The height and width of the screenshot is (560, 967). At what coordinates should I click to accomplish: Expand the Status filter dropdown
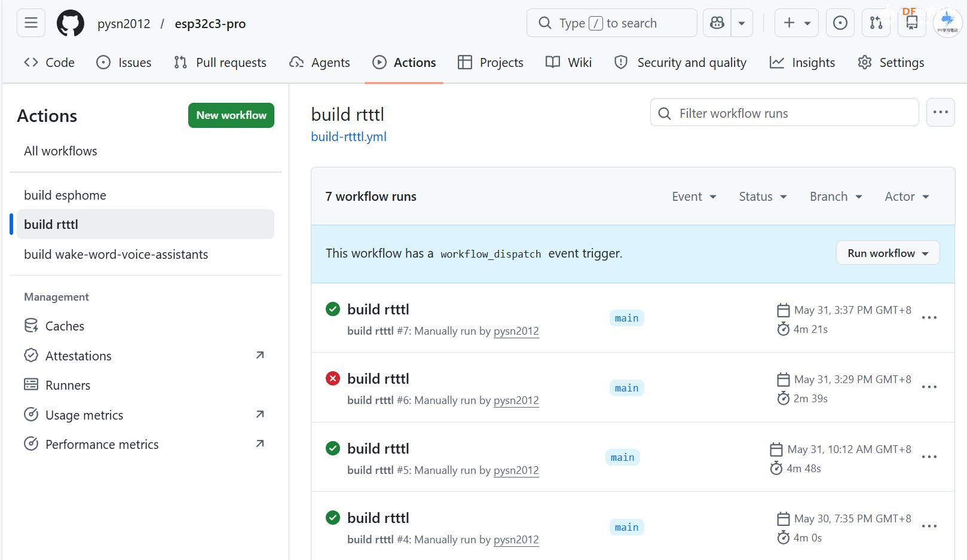(763, 197)
